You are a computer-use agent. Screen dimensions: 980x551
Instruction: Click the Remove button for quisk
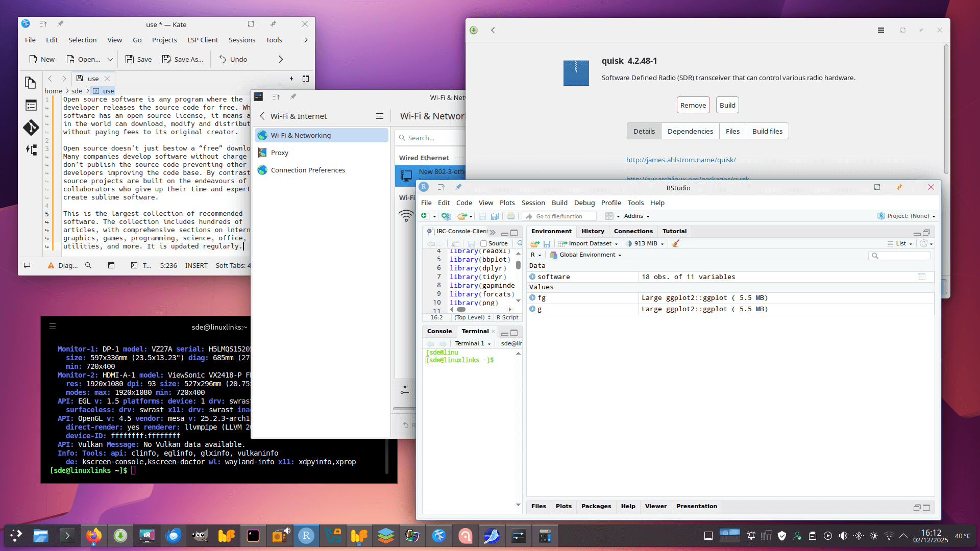pyautogui.click(x=693, y=105)
